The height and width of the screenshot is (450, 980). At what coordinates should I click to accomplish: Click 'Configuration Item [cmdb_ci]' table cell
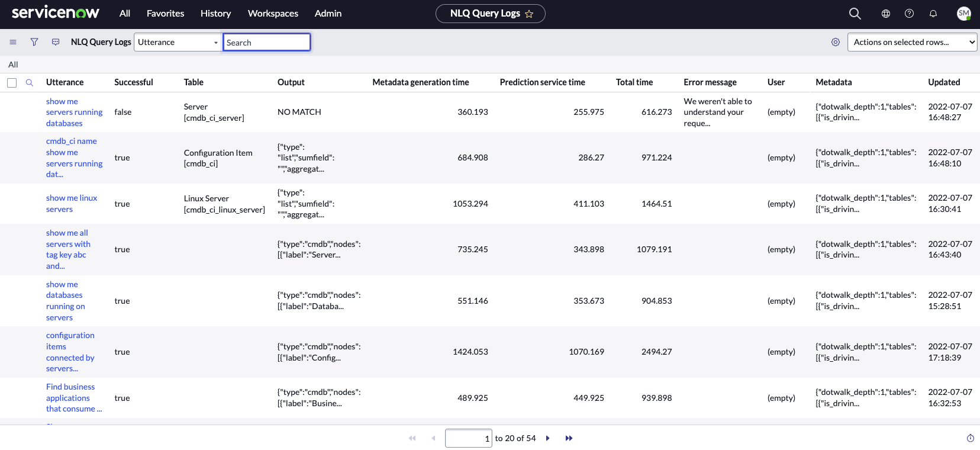point(218,158)
